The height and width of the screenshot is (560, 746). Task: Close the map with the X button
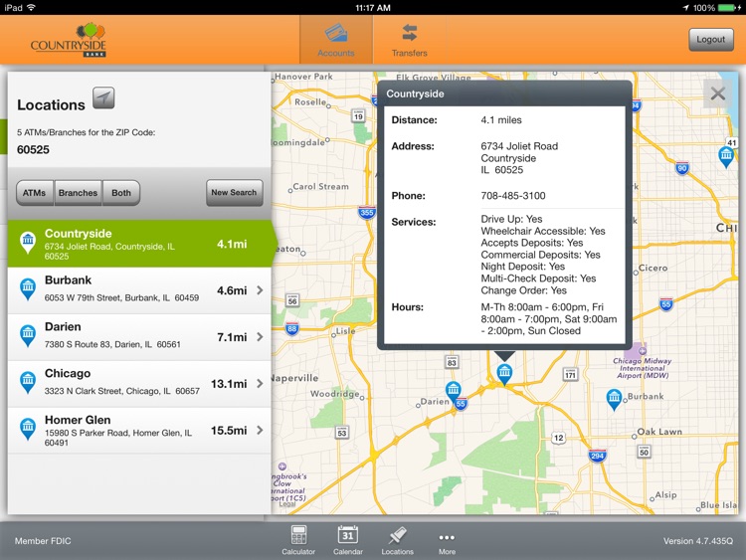(717, 93)
